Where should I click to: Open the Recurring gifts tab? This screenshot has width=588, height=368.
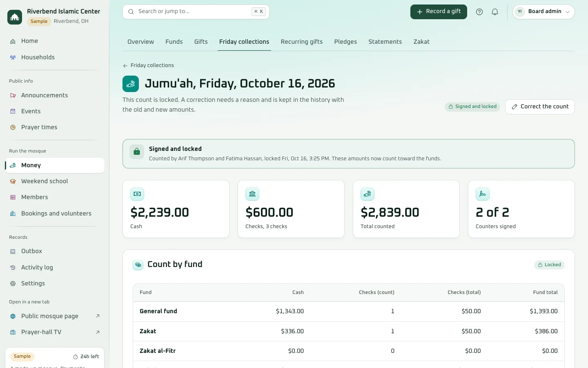click(x=302, y=42)
